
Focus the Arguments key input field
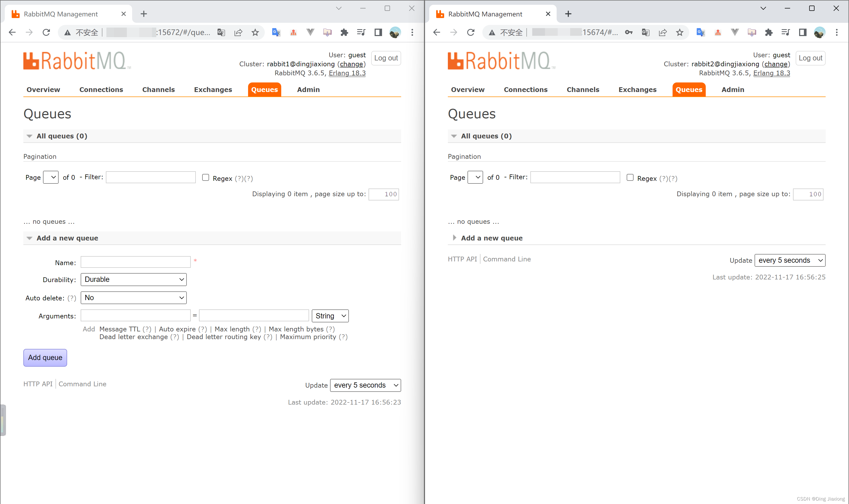136,315
